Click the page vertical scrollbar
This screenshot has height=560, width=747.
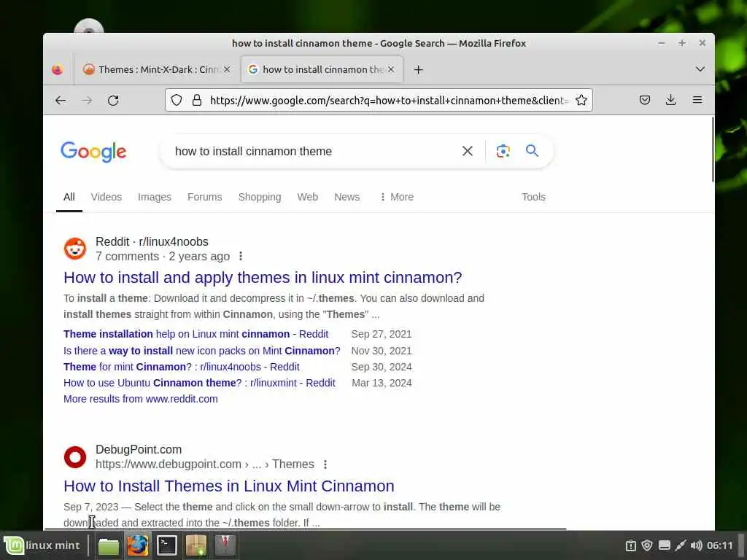pos(713,149)
